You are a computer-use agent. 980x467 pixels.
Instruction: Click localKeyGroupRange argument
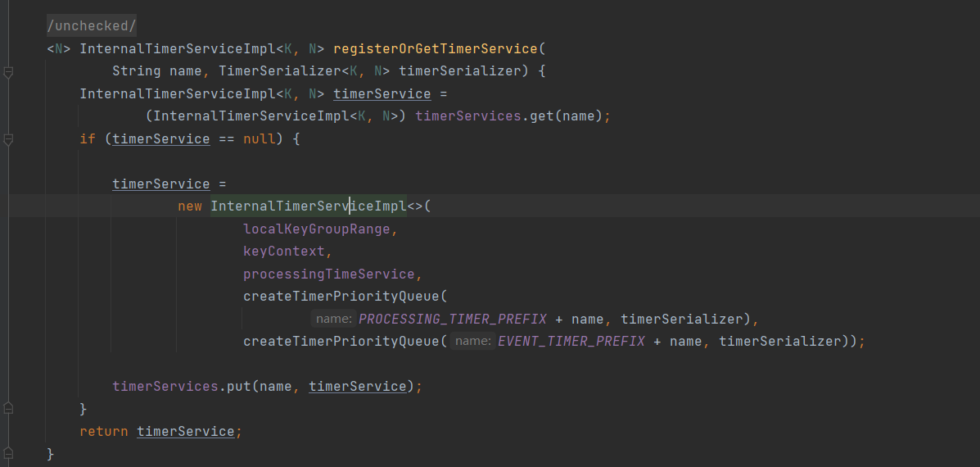(x=316, y=229)
